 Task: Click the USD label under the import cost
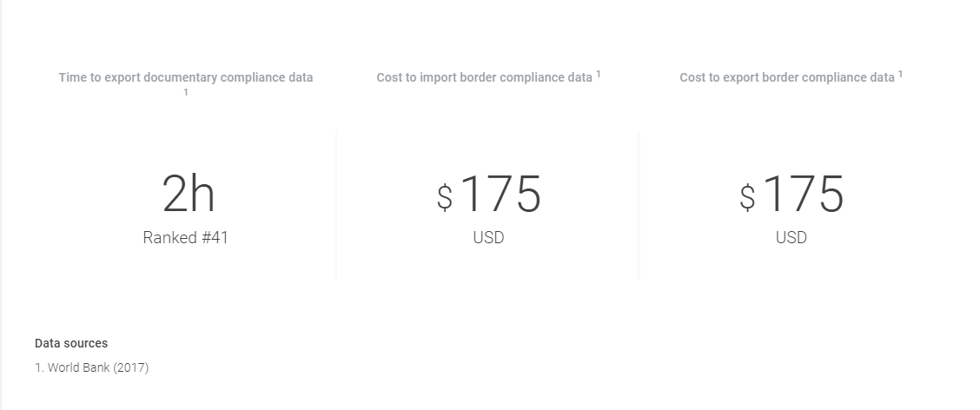click(x=488, y=237)
